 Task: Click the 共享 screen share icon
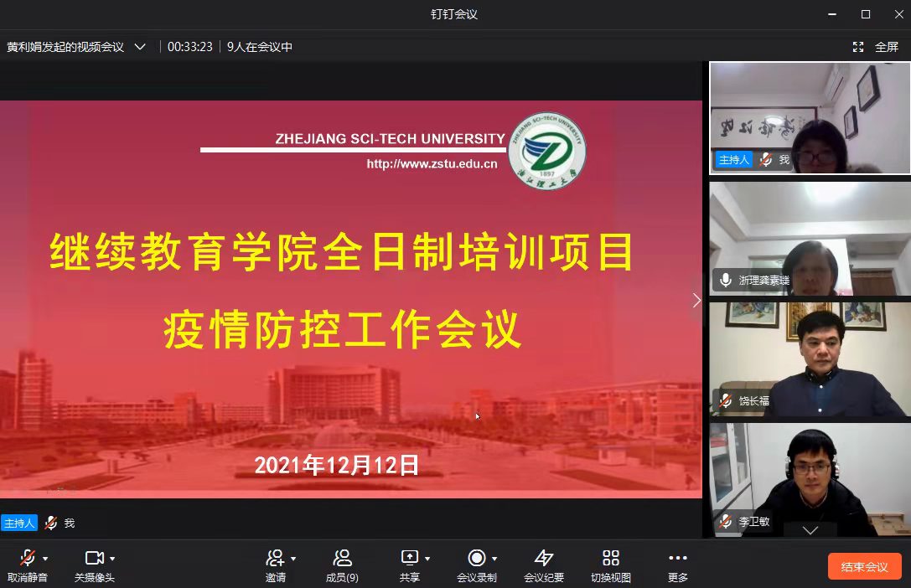click(x=409, y=559)
